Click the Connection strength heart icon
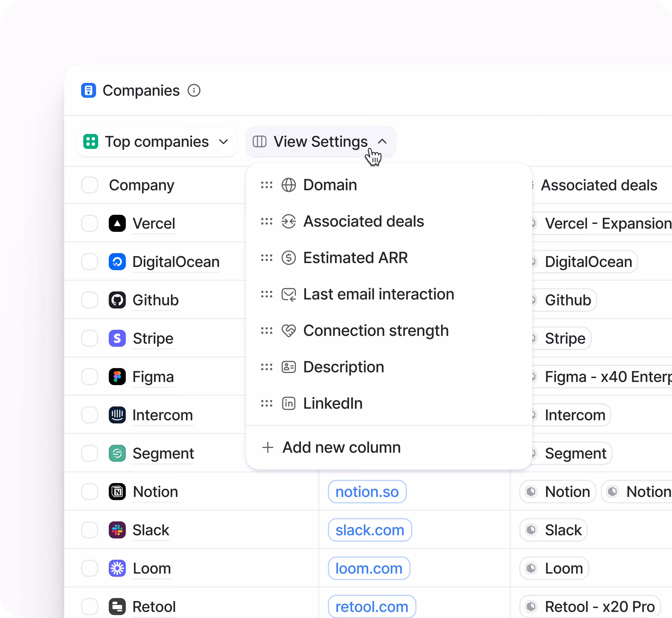Image resolution: width=672 pixels, height=618 pixels. pyautogui.click(x=288, y=331)
